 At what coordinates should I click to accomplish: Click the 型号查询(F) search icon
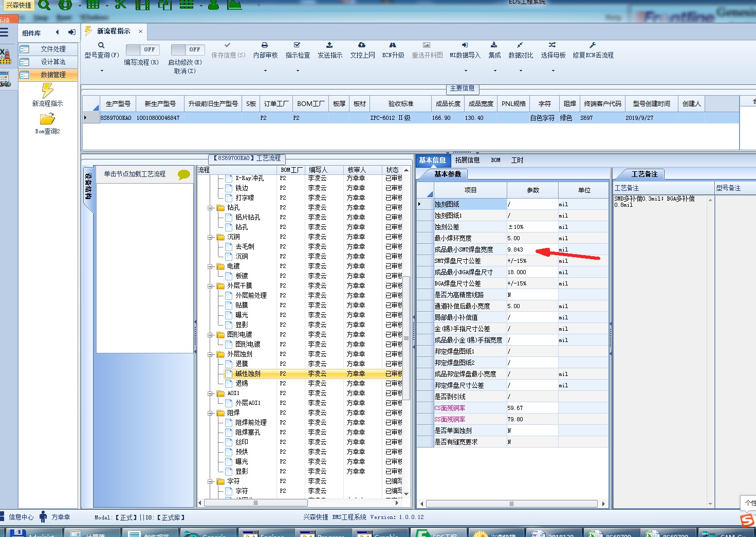(x=101, y=45)
